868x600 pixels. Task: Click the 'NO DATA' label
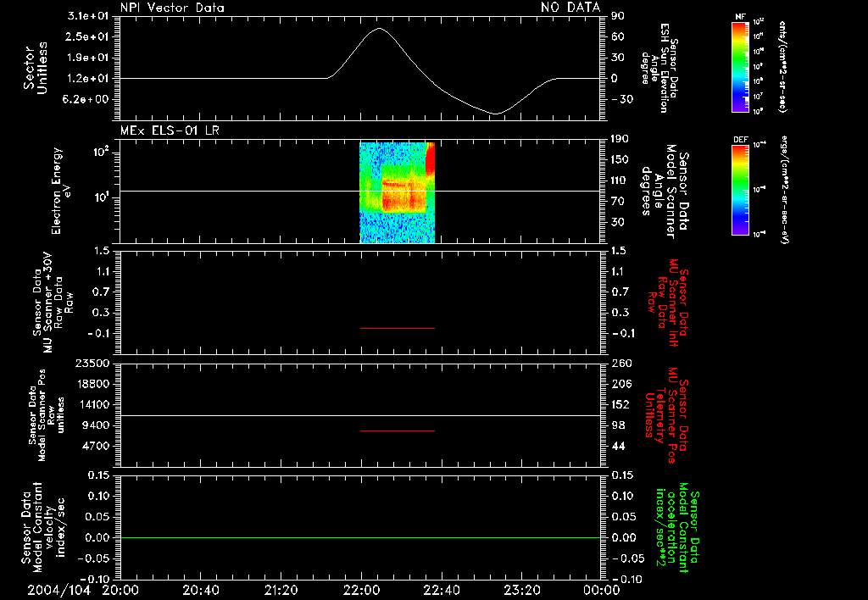570,7
